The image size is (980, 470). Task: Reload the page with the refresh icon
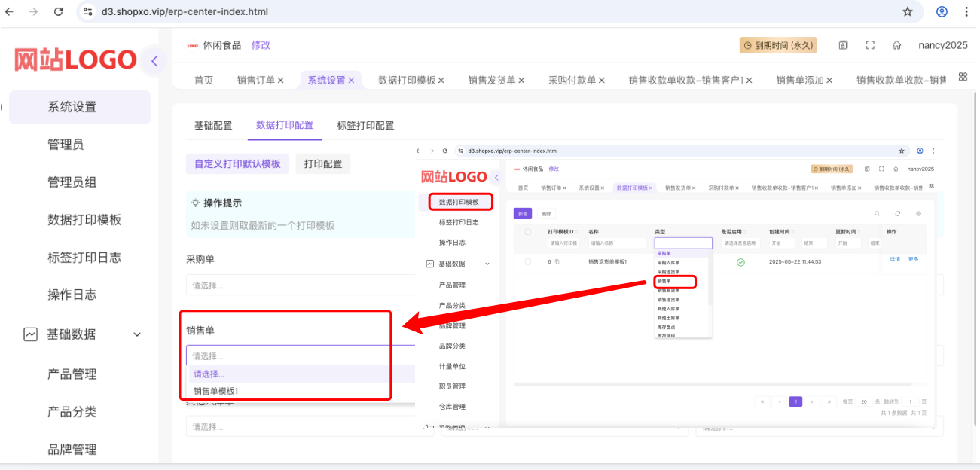[59, 12]
